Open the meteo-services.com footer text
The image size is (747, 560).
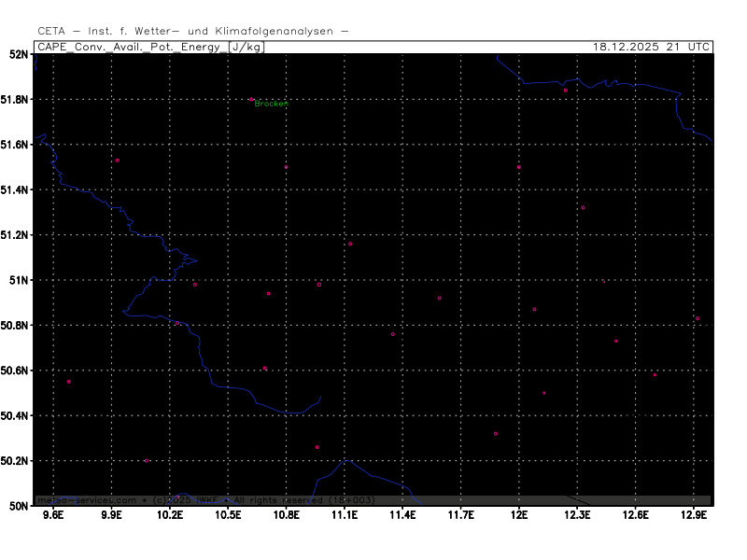(x=86, y=500)
